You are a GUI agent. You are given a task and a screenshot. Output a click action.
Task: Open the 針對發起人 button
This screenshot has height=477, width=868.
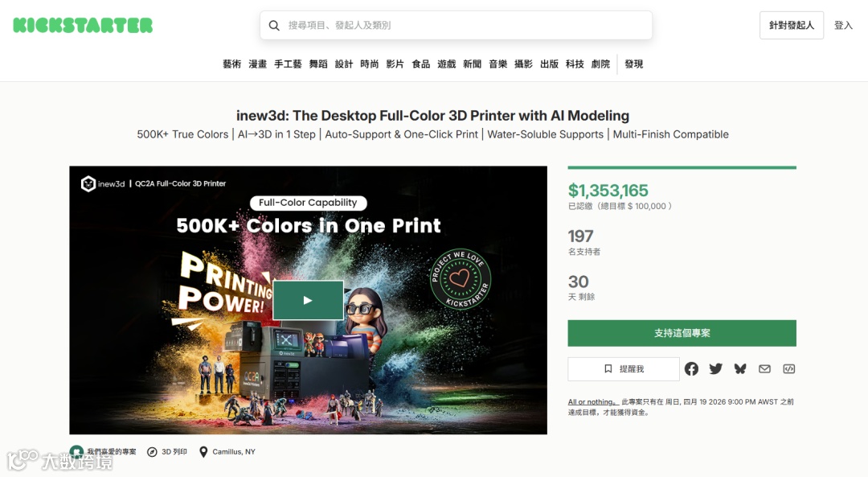point(792,26)
